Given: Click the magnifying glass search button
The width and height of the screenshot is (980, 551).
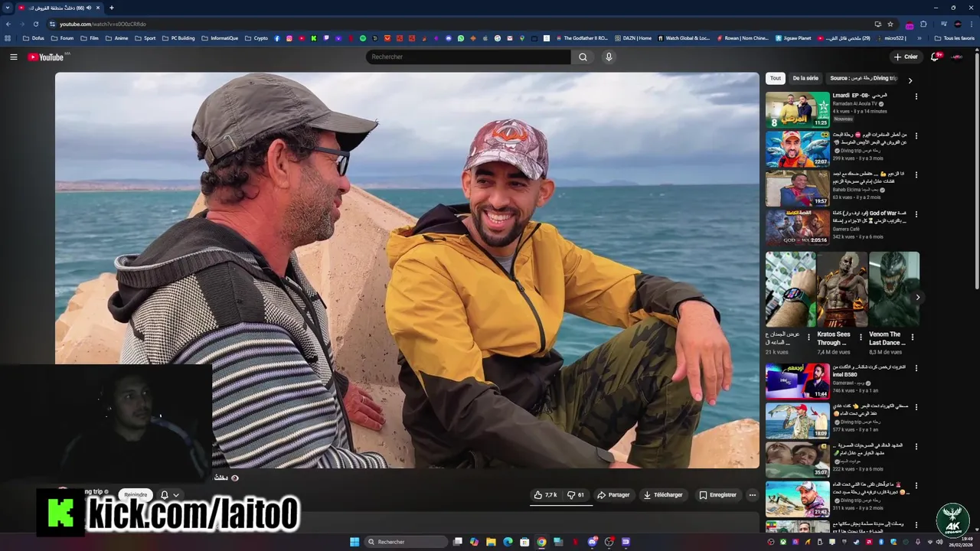Looking at the screenshot, I should tap(583, 57).
